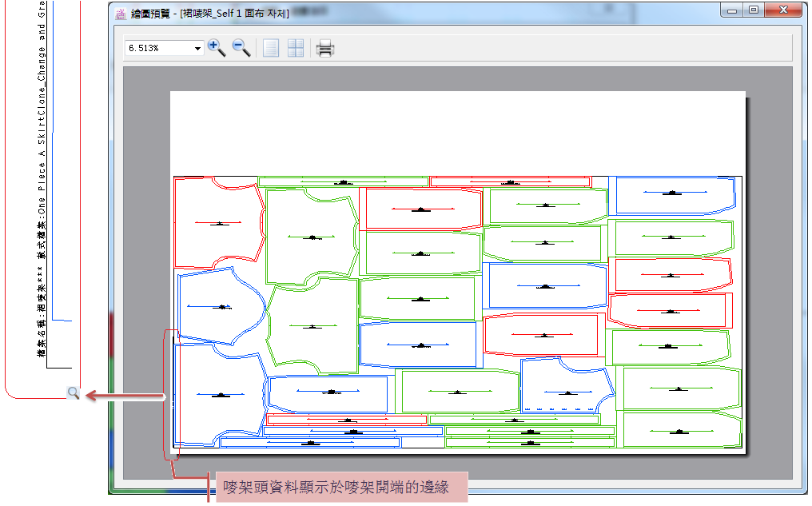Click the rotated marker header text on left

click(42, 184)
